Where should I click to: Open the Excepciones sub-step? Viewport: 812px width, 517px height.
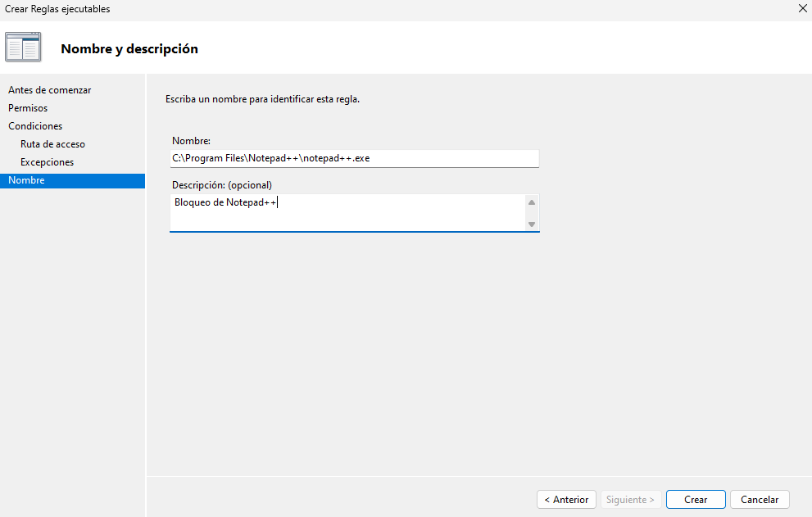[47, 162]
